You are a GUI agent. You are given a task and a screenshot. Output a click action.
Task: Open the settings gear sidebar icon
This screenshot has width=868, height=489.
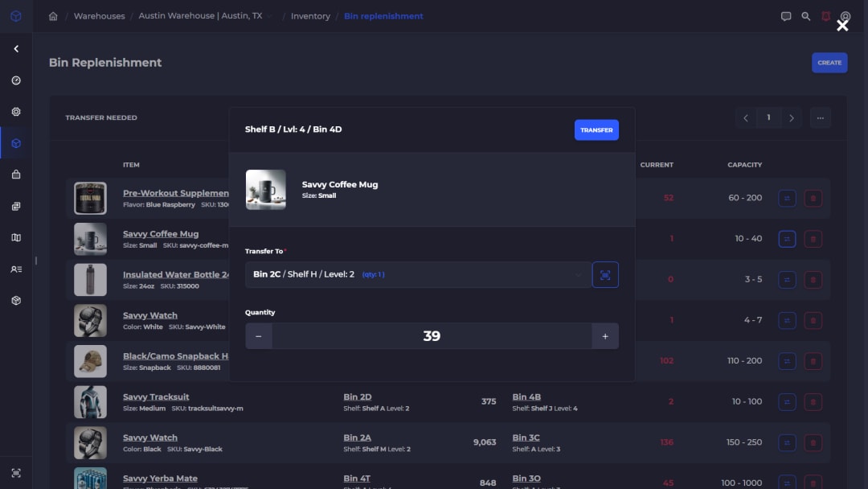16,112
